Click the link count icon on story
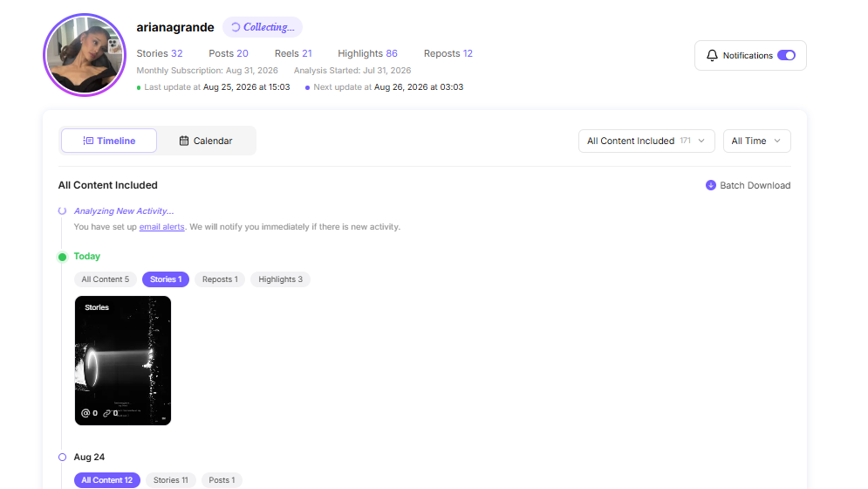 106,413
